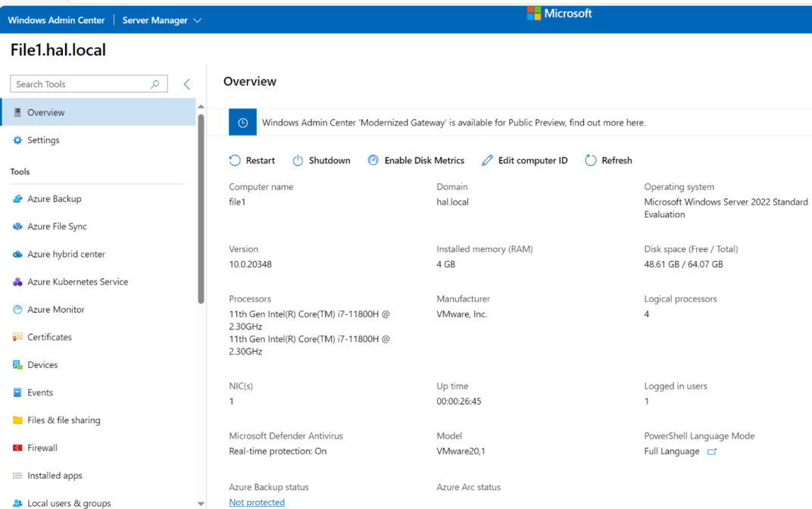Viewport: 812px width, 509px height.
Task: Open PowerShell Language Mode external link icon
Action: tap(711, 451)
